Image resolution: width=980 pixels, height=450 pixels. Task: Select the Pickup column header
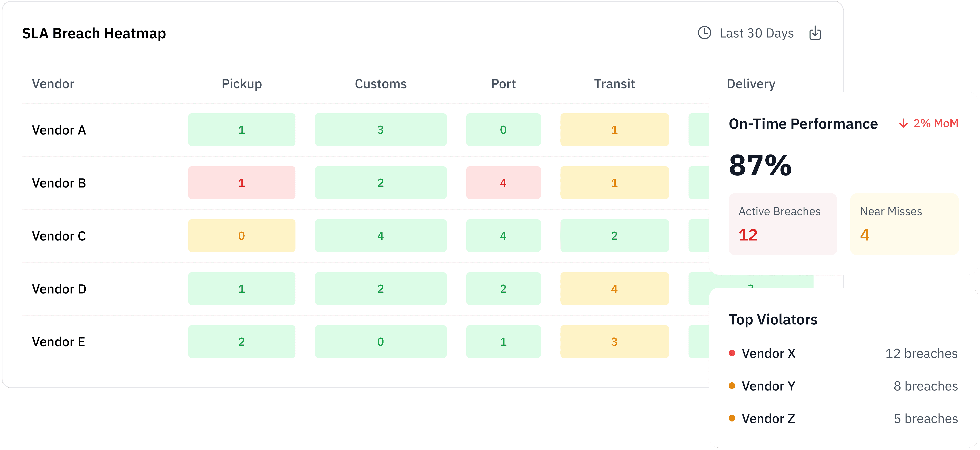click(242, 84)
